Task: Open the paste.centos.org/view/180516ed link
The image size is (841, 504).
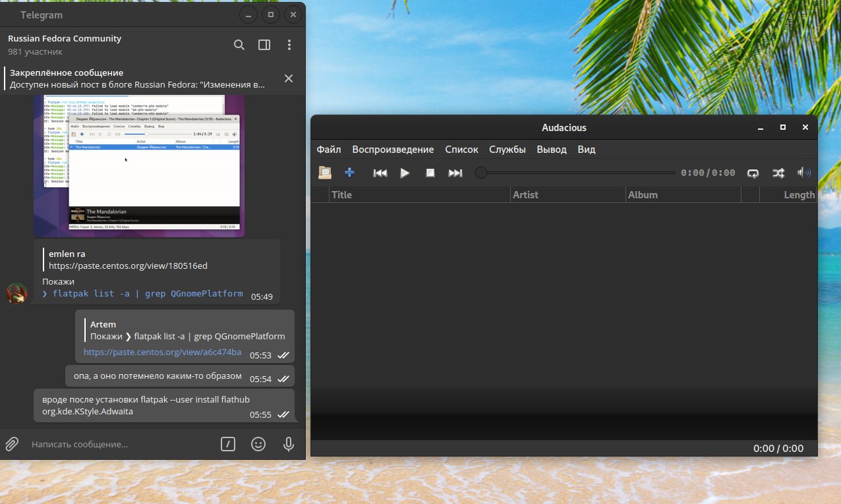Action: tap(128, 266)
